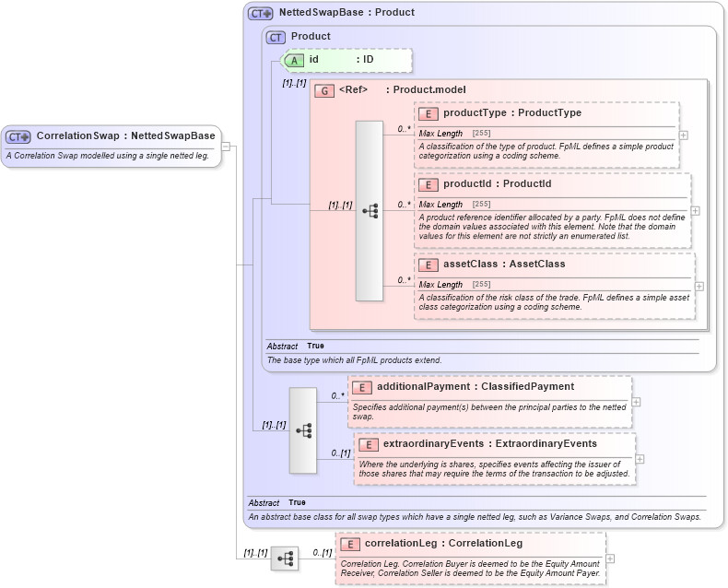728x588 pixels.
Task: Click the E icon of assetClass element
Action: point(429,265)
